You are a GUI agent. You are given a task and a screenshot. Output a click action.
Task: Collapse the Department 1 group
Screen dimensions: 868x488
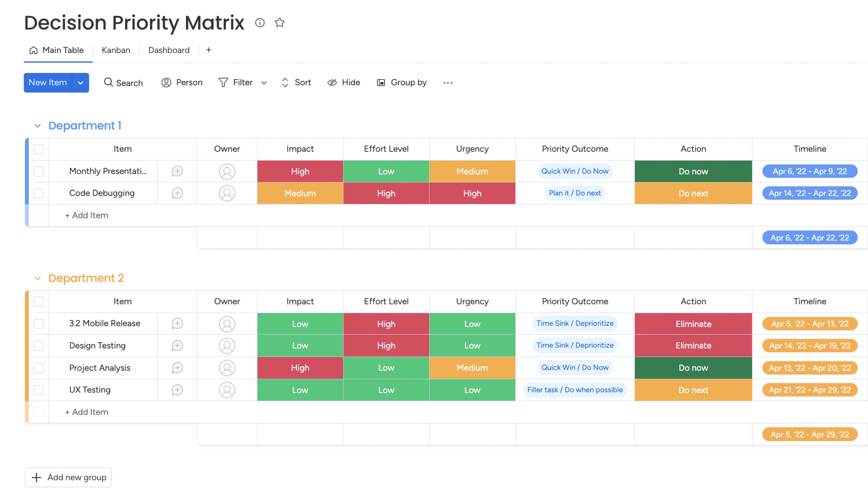(37, 126)
